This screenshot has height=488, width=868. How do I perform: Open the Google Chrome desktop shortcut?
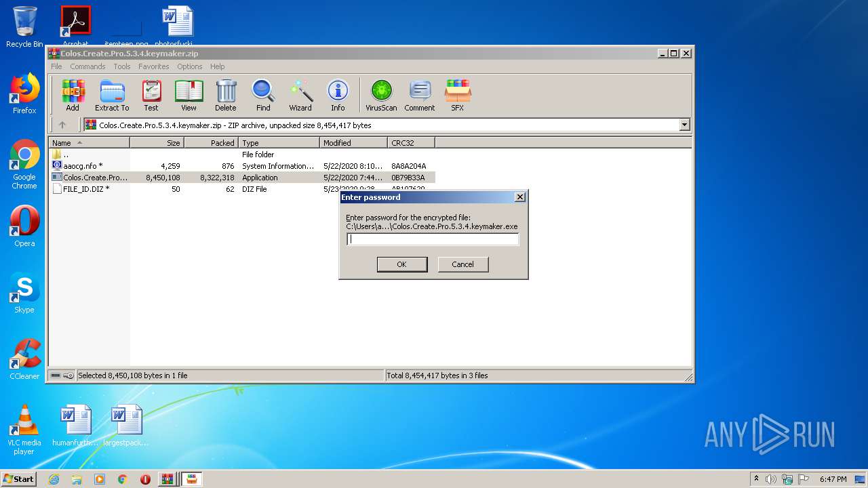(24, 165)
